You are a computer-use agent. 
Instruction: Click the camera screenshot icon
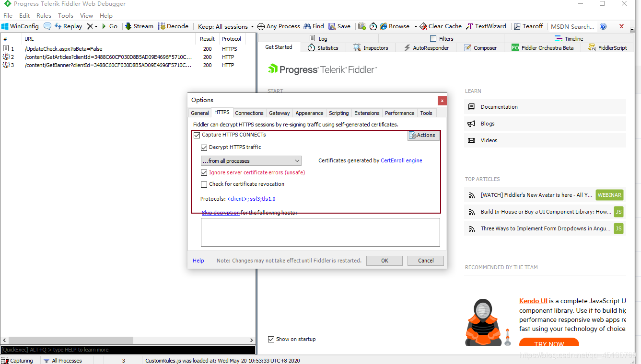[362, 26]
